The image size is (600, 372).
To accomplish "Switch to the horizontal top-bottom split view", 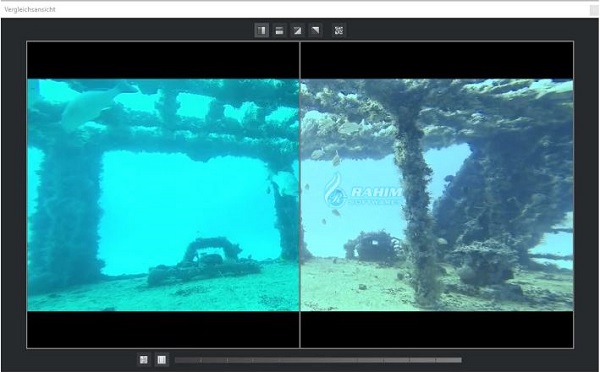I will (279, 30).
